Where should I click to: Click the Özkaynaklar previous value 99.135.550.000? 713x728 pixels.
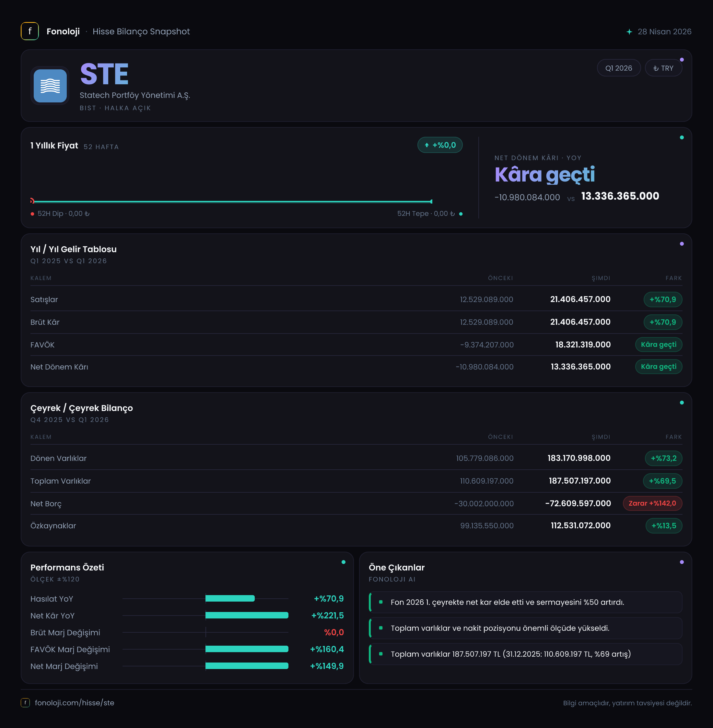(487, 526)
